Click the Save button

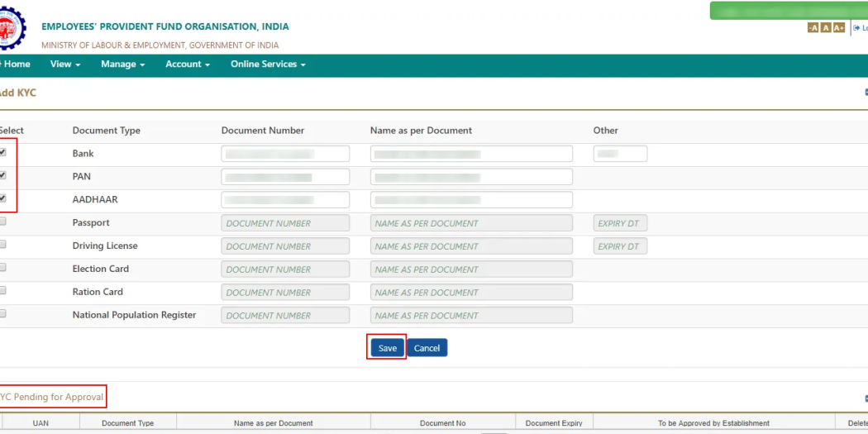387,348
